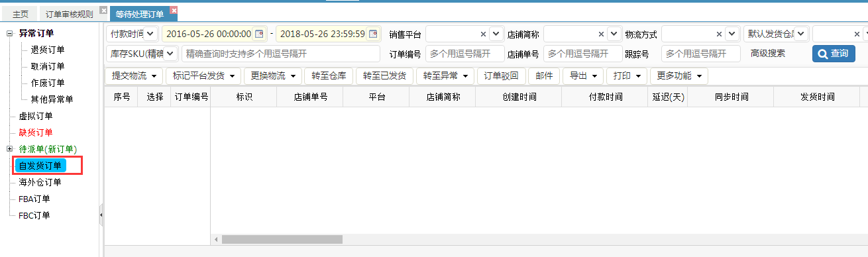This screenshot has height=257, width=868.
Task: Click the 查询 search button
Action: tap(834, 54)
